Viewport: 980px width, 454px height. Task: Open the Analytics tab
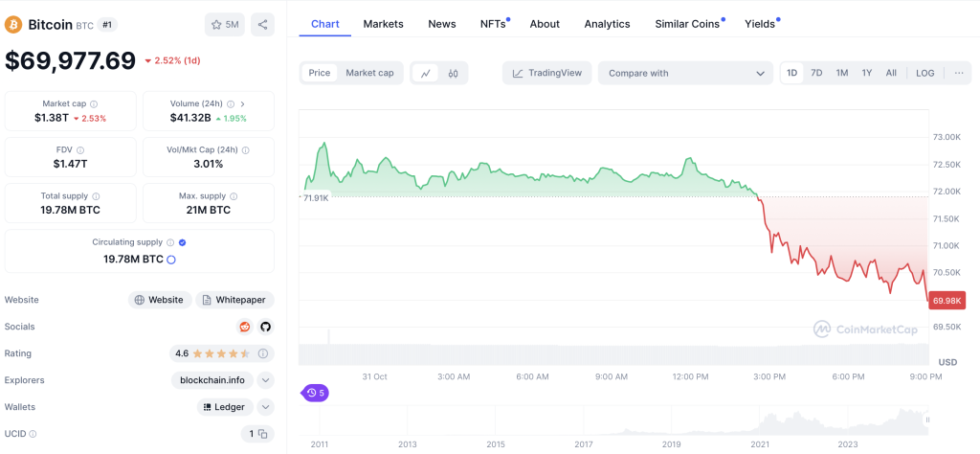pos(607,24)
